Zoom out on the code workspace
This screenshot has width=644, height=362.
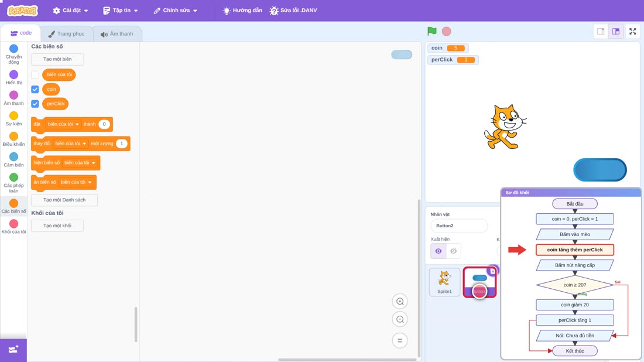click(x=400, y=319)
